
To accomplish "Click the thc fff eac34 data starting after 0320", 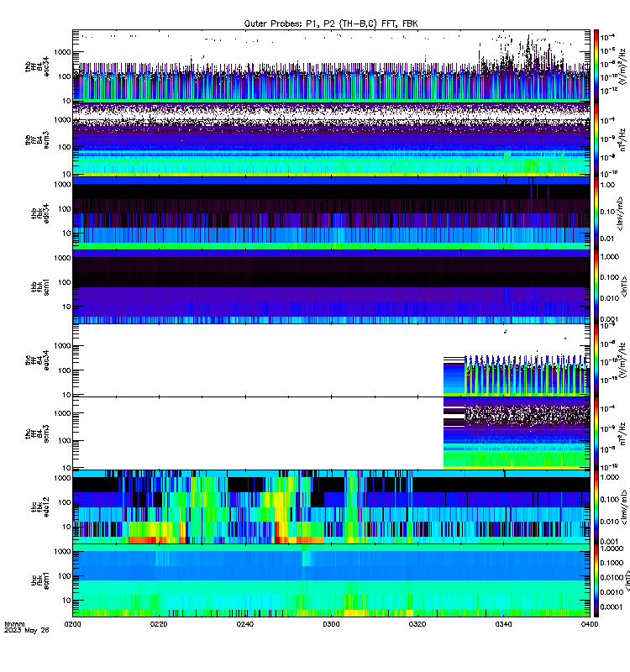I will click(x=517, y=375).
